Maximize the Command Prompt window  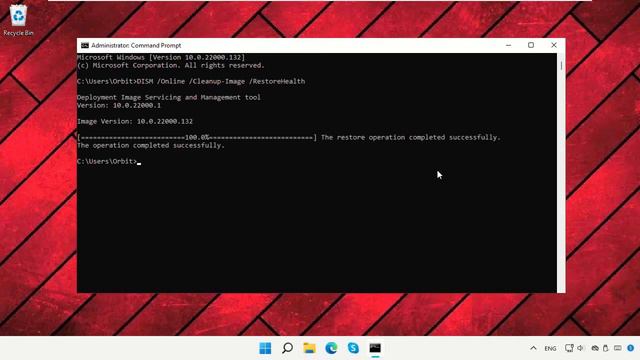531,45
